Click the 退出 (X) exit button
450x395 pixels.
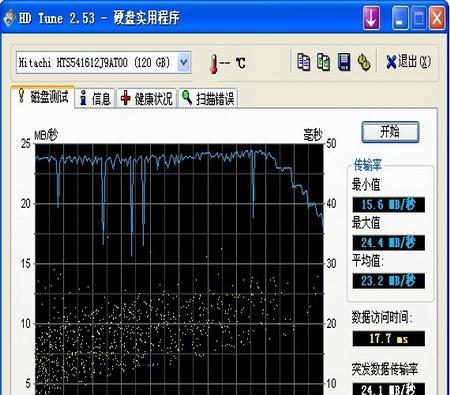[x=409, y=62]
